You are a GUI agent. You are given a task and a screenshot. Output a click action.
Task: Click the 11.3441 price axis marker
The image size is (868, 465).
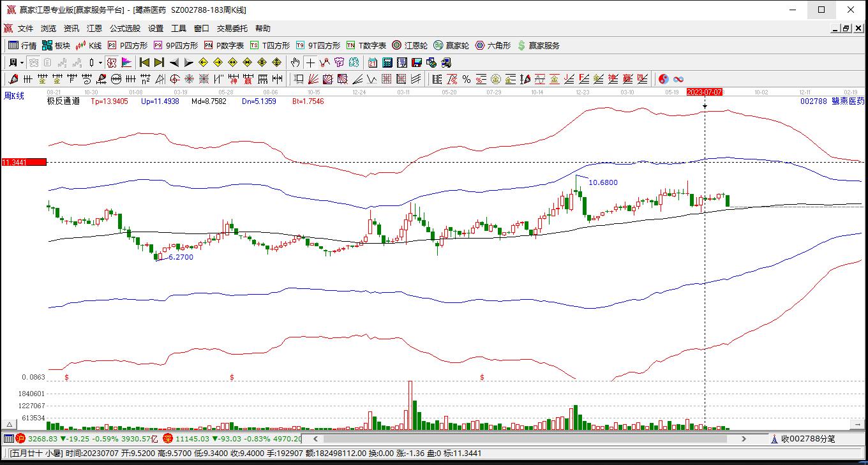24,162
